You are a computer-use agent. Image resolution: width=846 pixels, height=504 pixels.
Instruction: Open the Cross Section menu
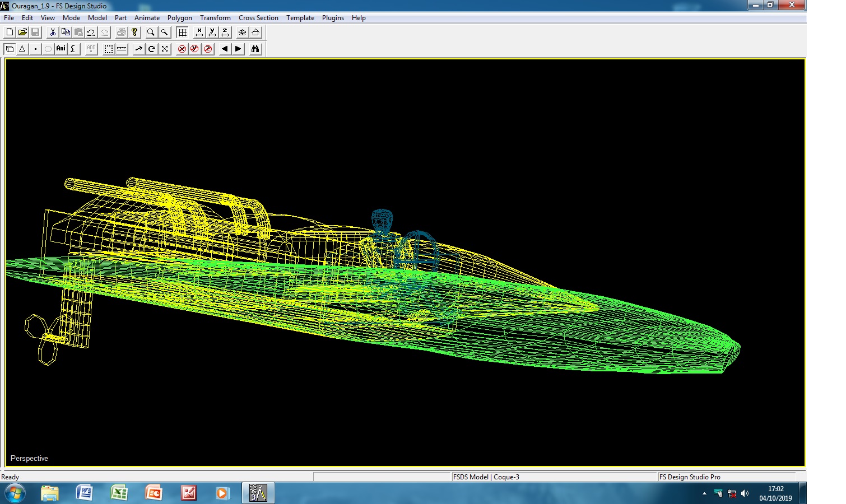[258, 18]
